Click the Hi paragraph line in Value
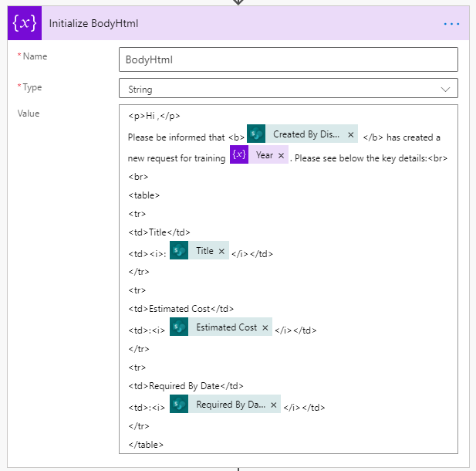Image resolution: width=476 pixels, height=471 pixels. (x=154, y=116)
